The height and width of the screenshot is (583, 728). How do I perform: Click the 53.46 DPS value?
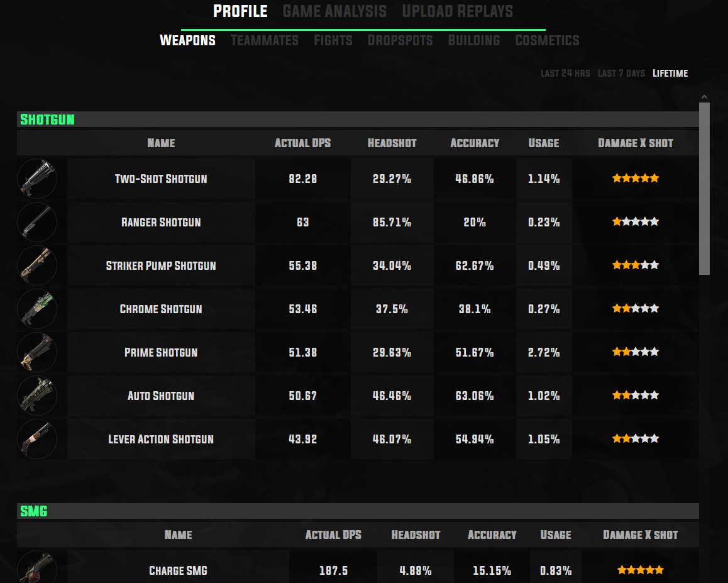click(x=303, y=309)
